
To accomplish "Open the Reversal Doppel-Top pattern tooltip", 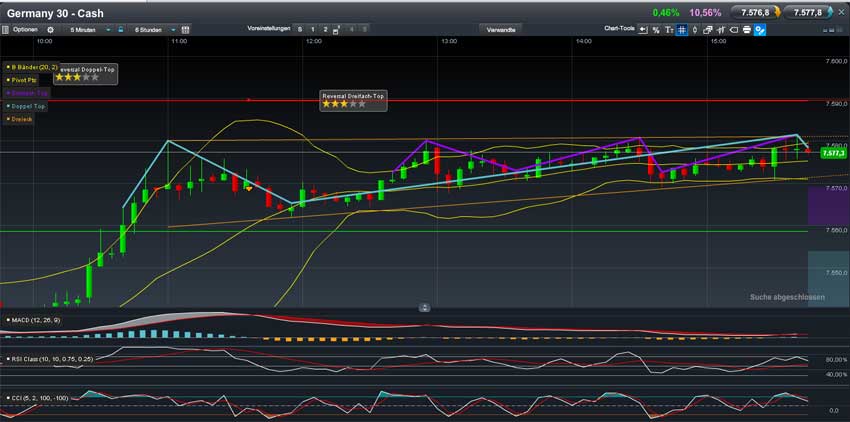I will click(x=85, y=74).
